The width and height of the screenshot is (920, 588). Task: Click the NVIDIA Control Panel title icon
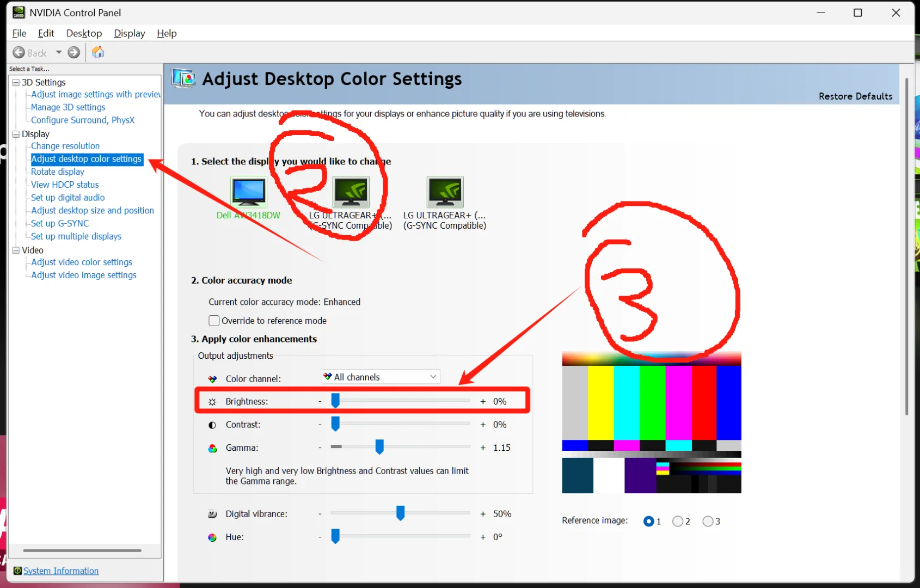pos(19,12)
